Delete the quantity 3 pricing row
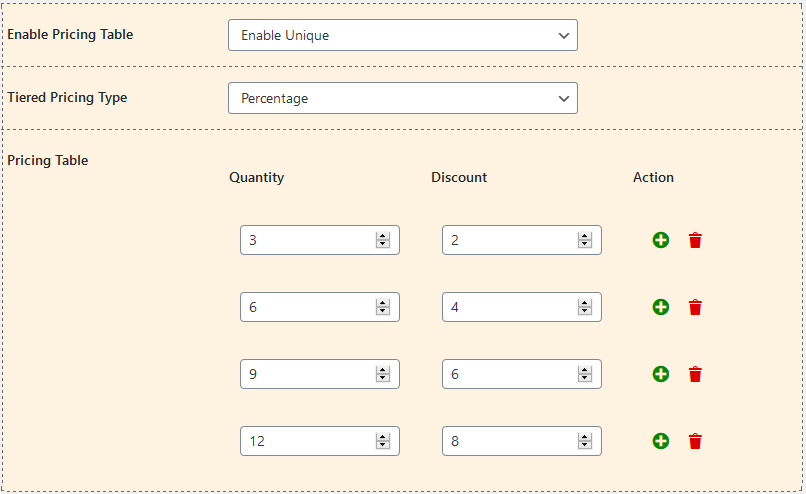 [695, 240]
